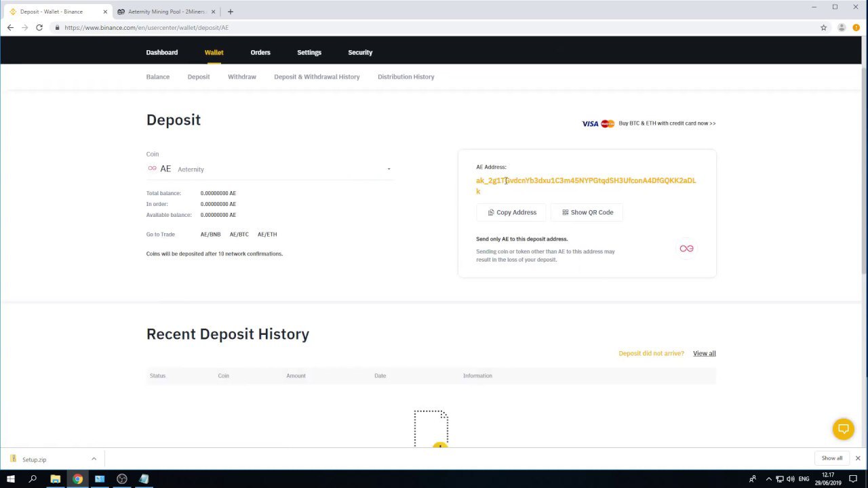This screenshot has height=488, width=868.
Task: Open Distribution History tab
Action: click(406, 77)
